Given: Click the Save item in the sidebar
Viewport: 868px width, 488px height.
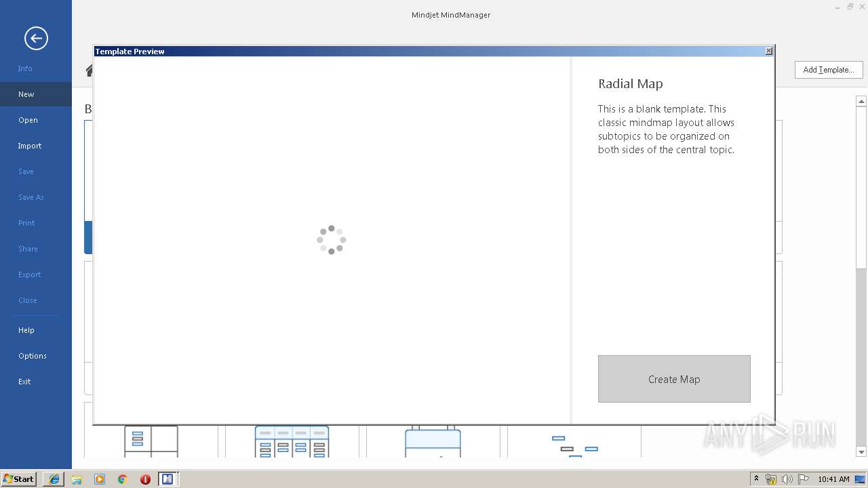Looking at the screenshot, I should pos(26,171).
